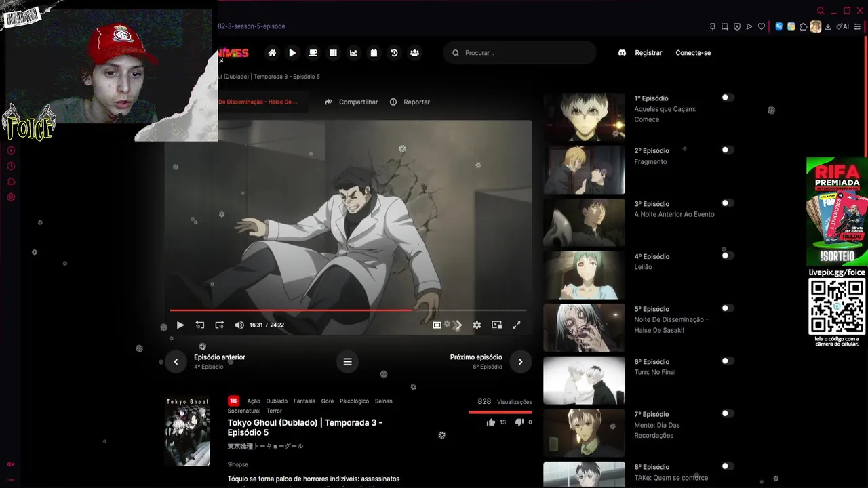Open 3º Episódio thumbnail
The image size is (868, 488).
(584, 222)
